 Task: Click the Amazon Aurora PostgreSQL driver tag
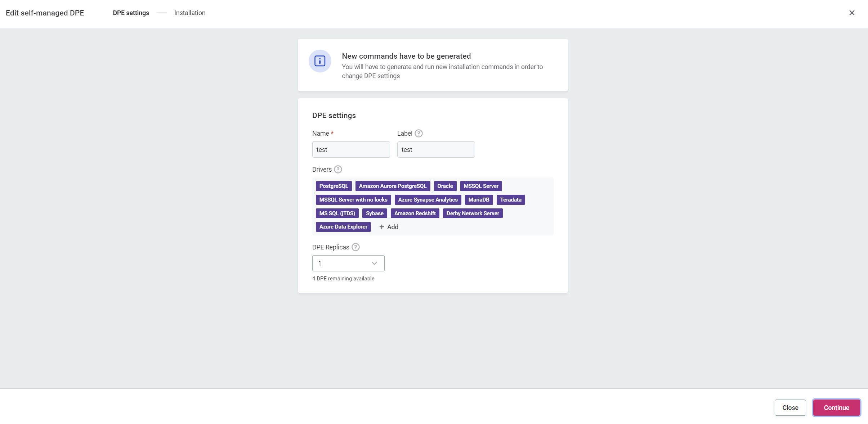393,186
